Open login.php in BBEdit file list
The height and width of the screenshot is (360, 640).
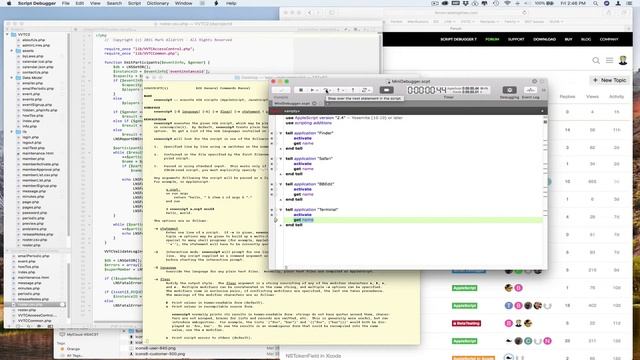pyautogui.click(x=32, y=138)
